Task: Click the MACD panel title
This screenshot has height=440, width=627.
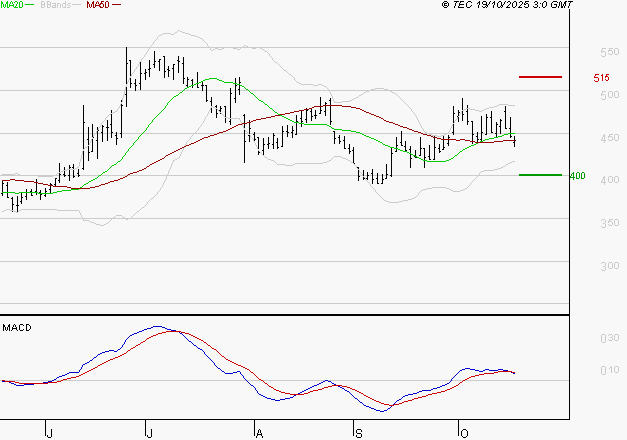Action: pyautogui.click(x=17, y=328)
